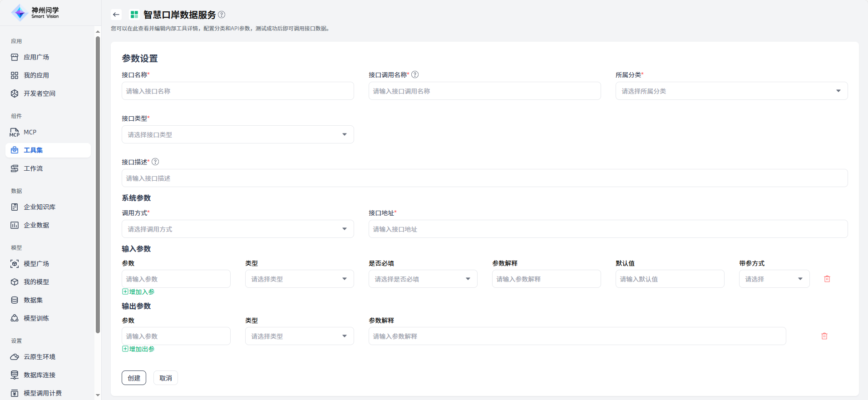Screen dimensions: 868x400
Task: Click the 神州问学 Smart Vision logo
Action: pos(35,13)
